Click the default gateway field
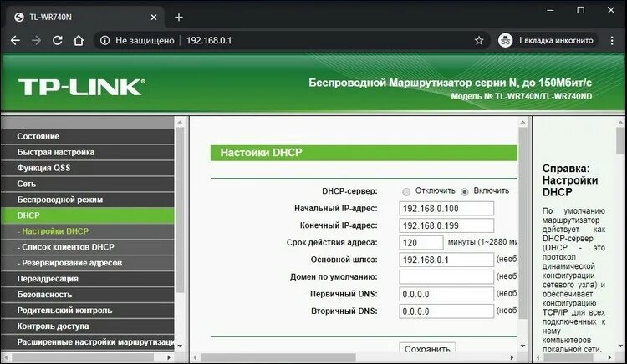627x364 pixels. (446, 260)
